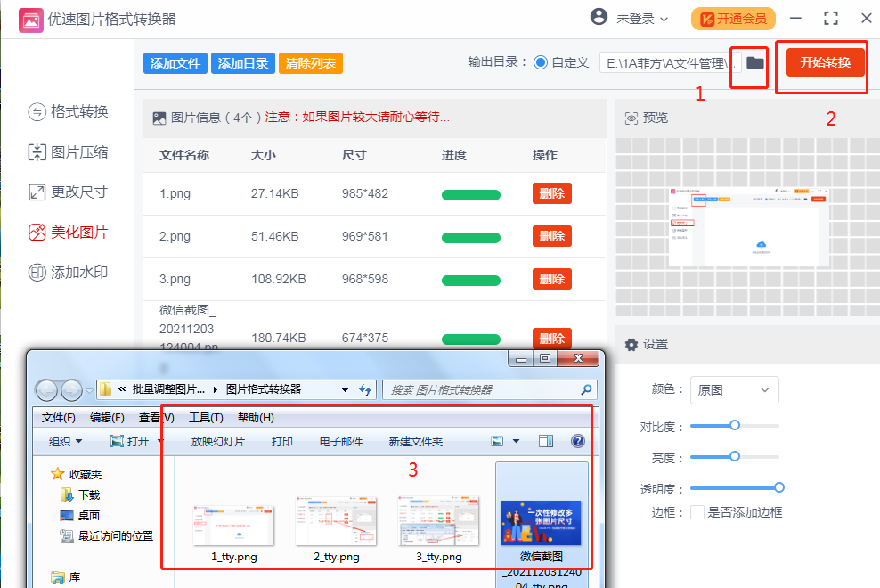880x588 pixels.
Task: Click the output directory path field
Action: [x=671, y=63]
